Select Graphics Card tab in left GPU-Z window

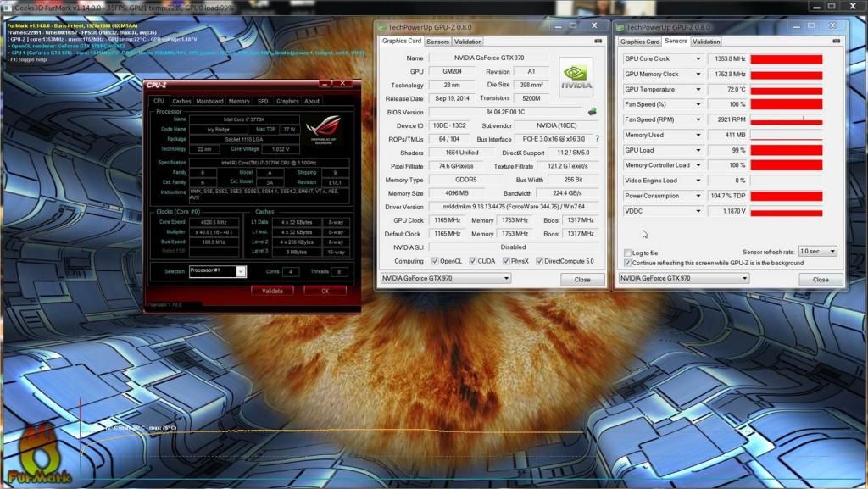pos(401,41)
